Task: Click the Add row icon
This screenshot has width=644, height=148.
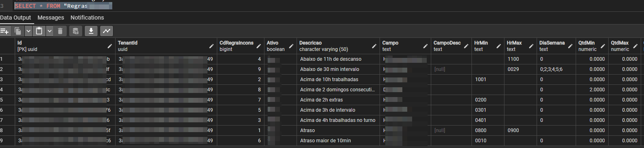Action: tap(5, 31)
